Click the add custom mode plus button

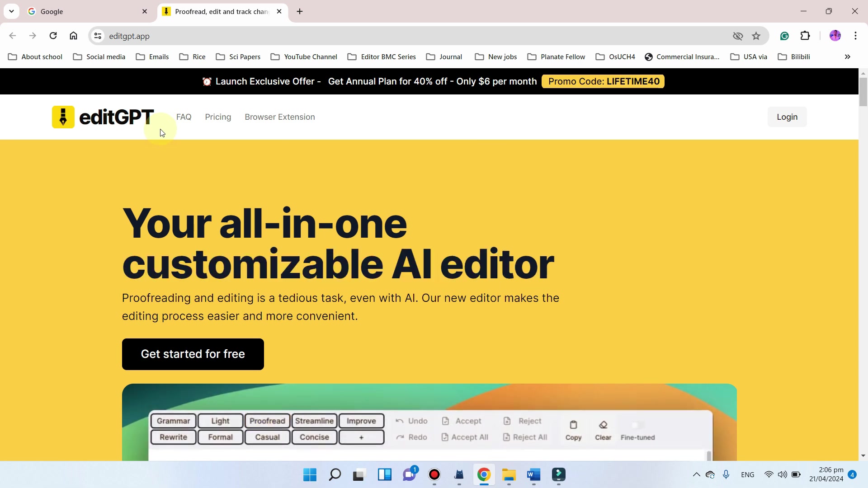click(x=361, y=437)
